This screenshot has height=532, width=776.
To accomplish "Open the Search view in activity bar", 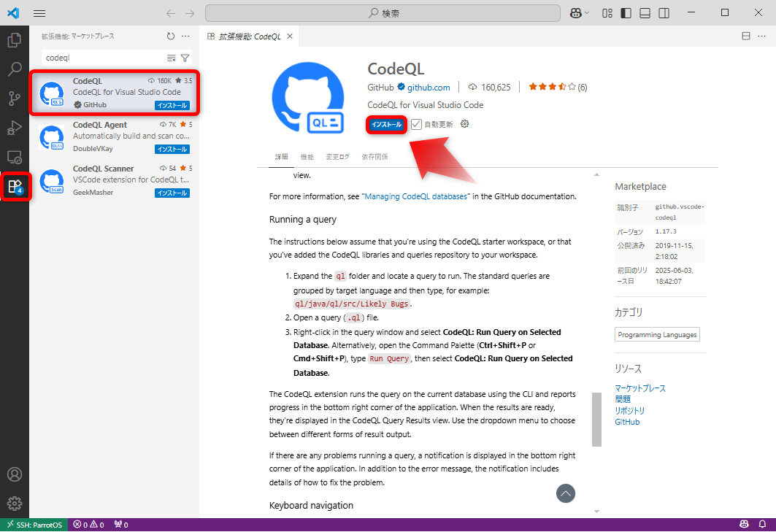I will 15,69.
